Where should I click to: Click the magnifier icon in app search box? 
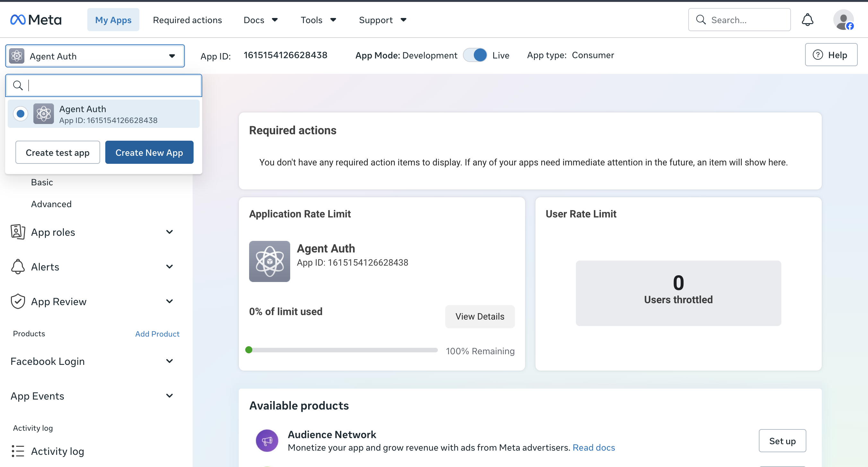(18, 86)
